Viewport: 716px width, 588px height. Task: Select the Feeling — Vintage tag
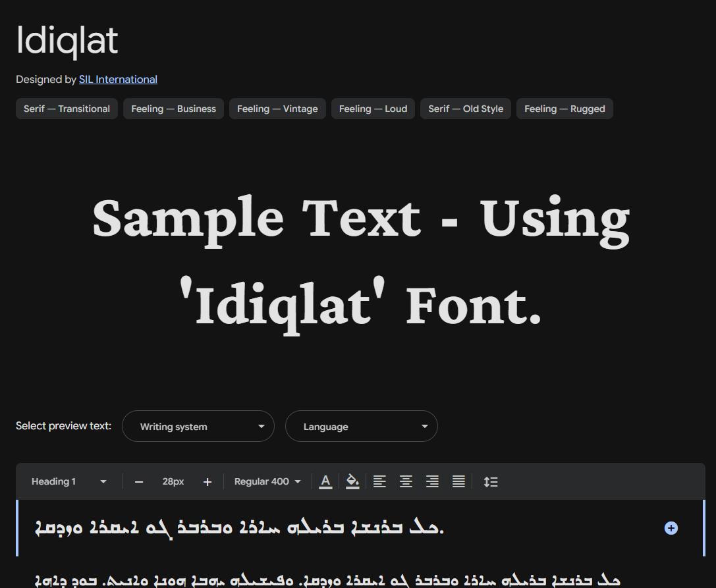(x=277, y=109)
